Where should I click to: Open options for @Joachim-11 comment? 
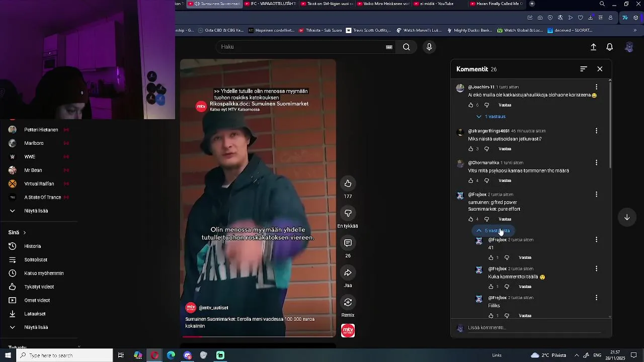596,87
